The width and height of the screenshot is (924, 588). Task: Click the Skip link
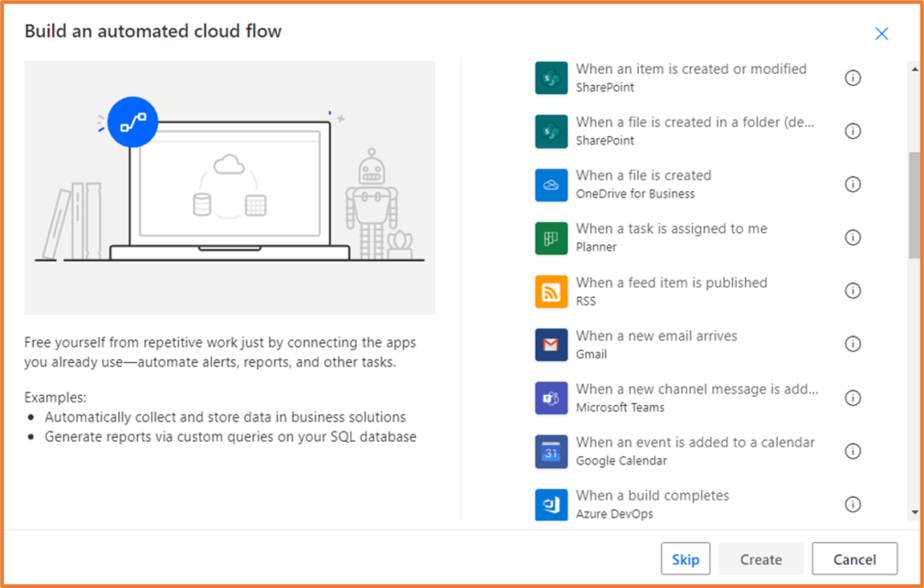(x=685, y=559)
